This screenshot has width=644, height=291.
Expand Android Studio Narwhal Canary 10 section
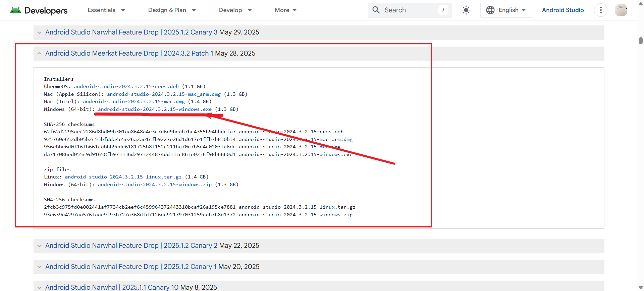(39, 288)
